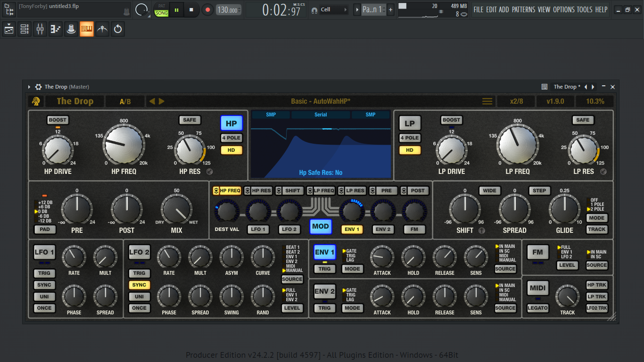Click the plugin picker knob toolbar icon
The image size is (644, 362).
click(71, 29)
